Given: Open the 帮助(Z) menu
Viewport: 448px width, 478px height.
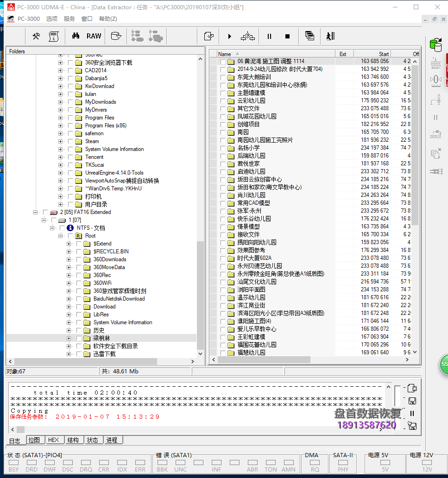Looking at the screenshot, I should tap(108, 19).
